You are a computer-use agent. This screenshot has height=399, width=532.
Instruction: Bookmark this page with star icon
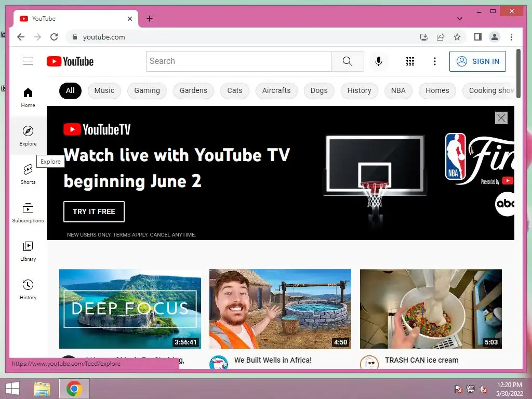click(x=457, y=37)
